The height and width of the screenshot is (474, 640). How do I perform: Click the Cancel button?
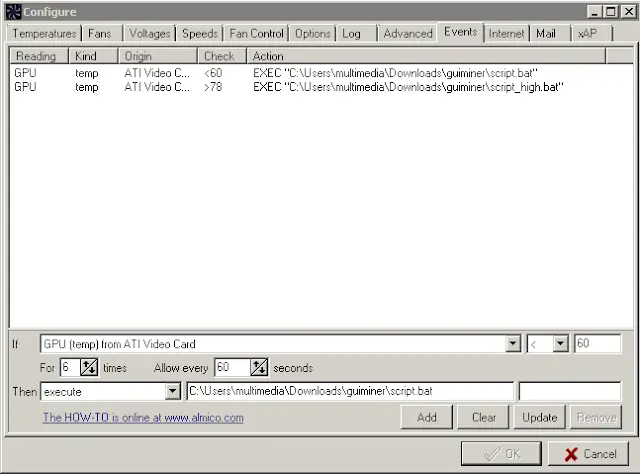pos(589,454)
